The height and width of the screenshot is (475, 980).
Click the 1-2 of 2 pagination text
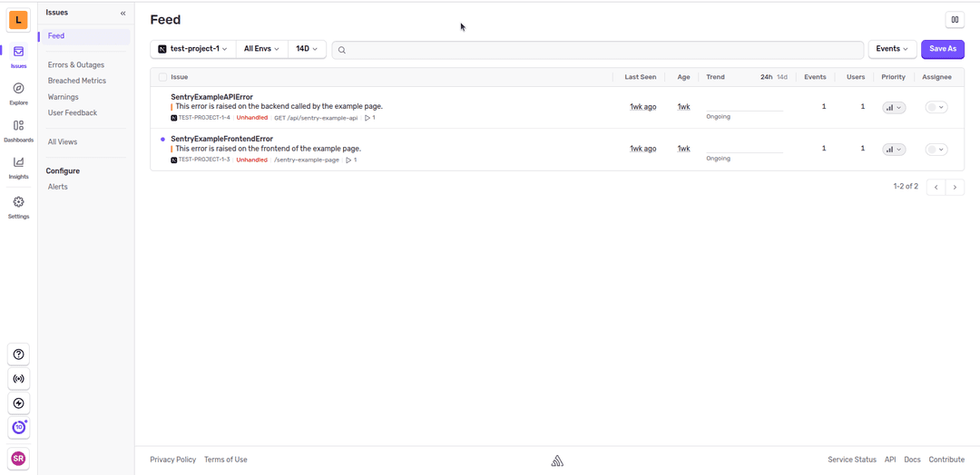tap(906, 187)
